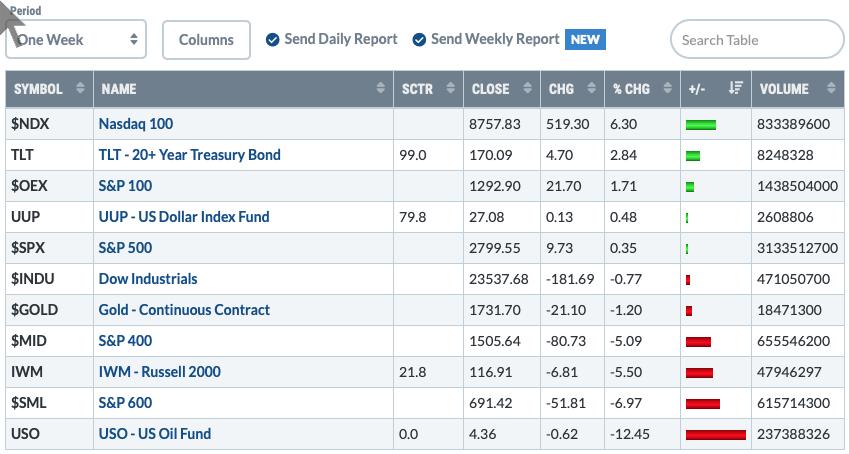Click the red change bar for S&P 400

[x=698, y=342]
